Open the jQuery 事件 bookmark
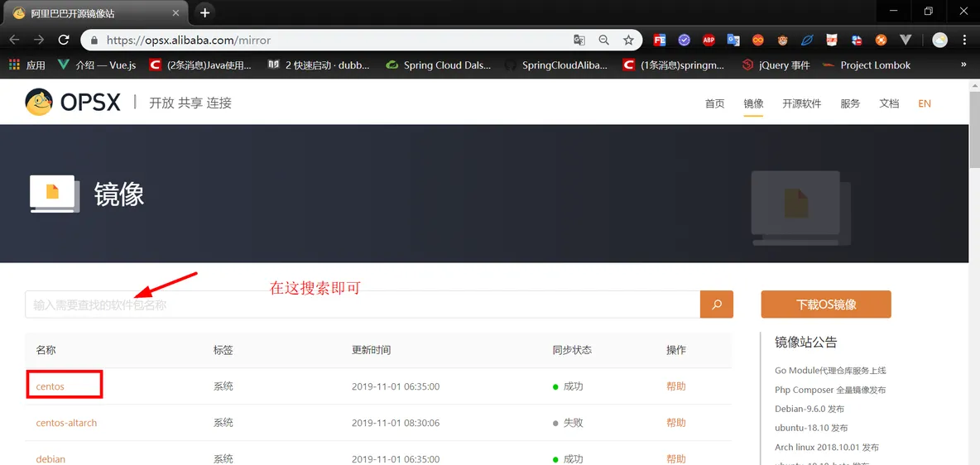The image size is (980, 465). 776,65
